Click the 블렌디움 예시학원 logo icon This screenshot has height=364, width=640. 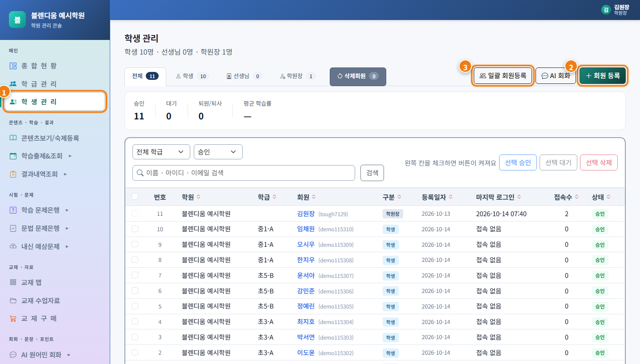[17, 20]
